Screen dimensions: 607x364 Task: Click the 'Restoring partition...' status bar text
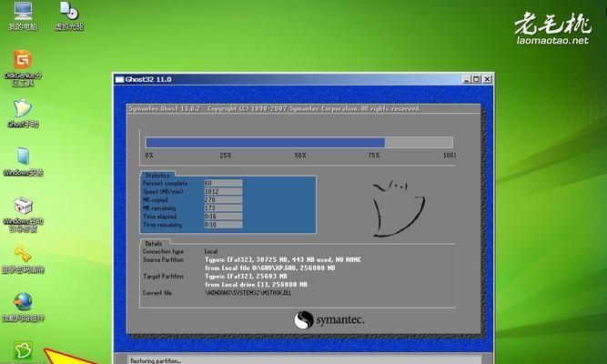pyautogui.click(x=156, y=361)
